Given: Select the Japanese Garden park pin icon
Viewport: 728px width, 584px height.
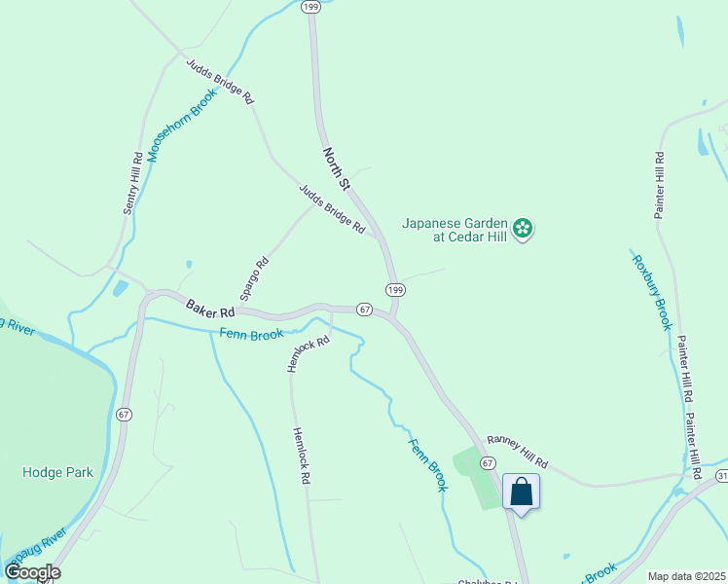Looking at the screenshot, I should [x=523, y=230].
